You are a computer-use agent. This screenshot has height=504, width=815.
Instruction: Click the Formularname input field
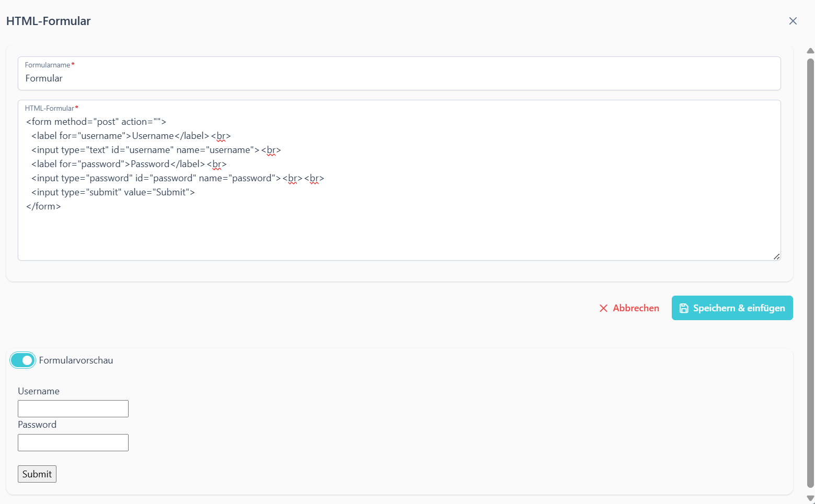(399, 74)
